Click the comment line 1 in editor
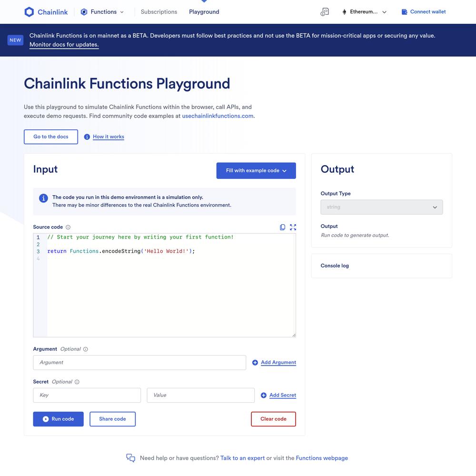Image resolution: width=476 pixels, height=476 pixels. [x=140, y=237]
